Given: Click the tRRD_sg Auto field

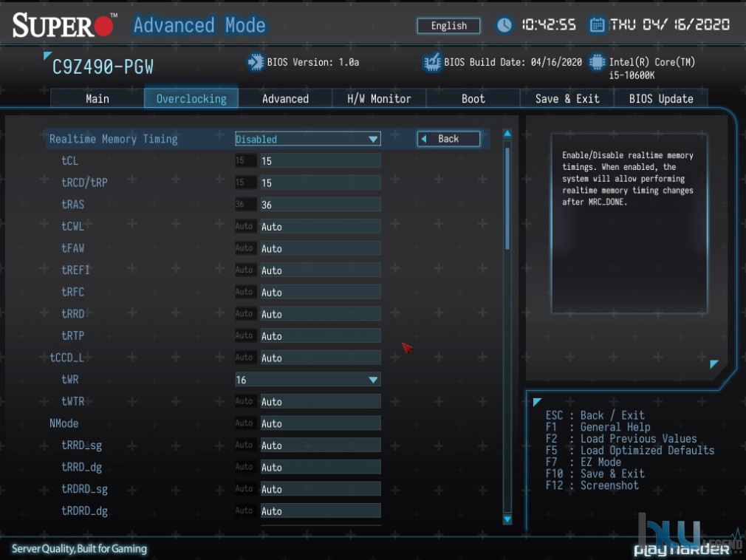Looking at the screenshot, I should click(x=321, y=445).
